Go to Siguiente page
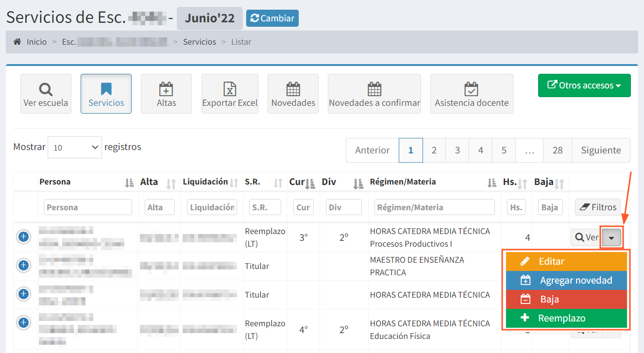The width and height of the screenshot is (644, 353). pos(601,150)
